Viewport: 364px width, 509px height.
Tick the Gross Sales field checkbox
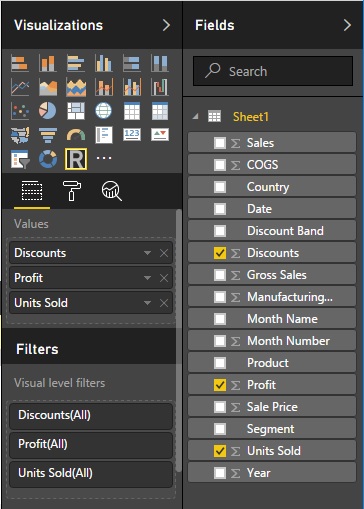point(220,275)
